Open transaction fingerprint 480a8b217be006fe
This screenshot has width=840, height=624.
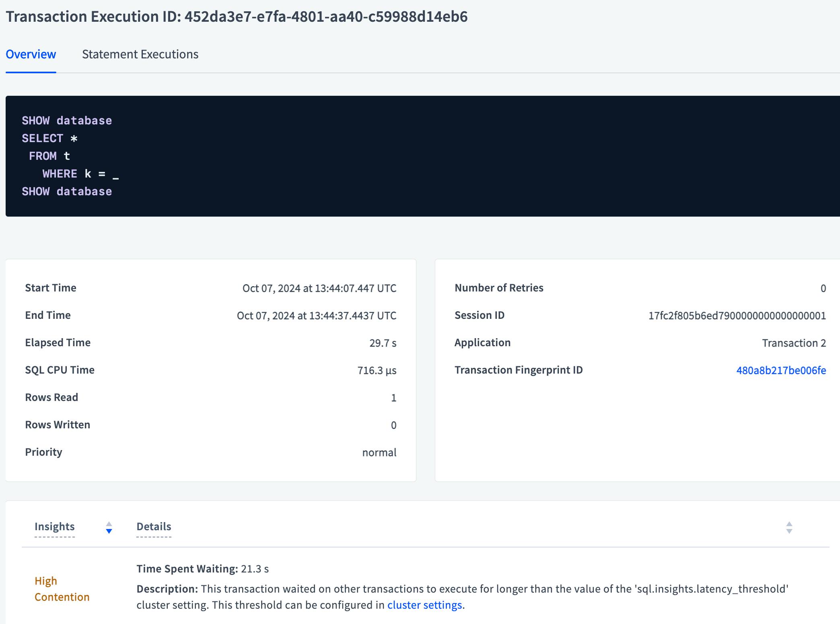click(781, 370)
